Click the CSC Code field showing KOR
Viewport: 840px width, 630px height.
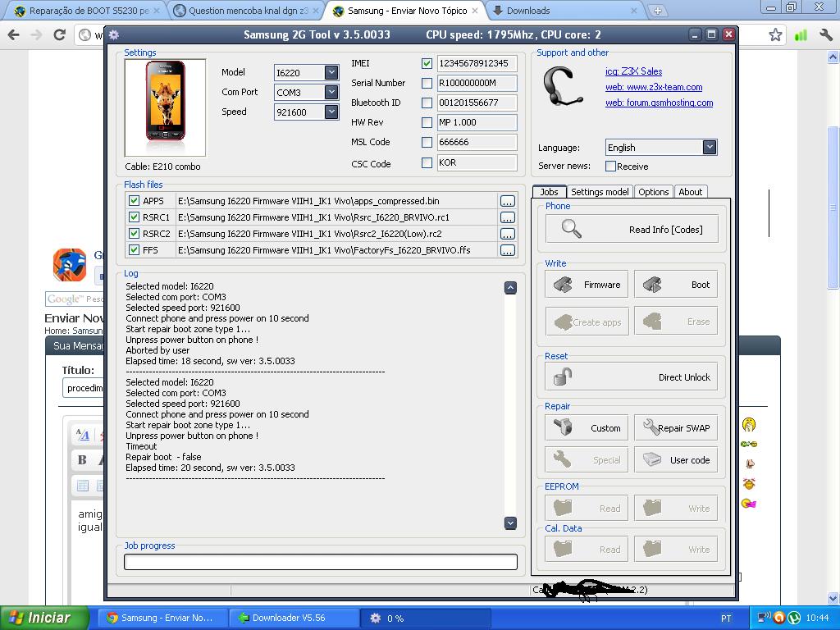click(x=477, y=162)
